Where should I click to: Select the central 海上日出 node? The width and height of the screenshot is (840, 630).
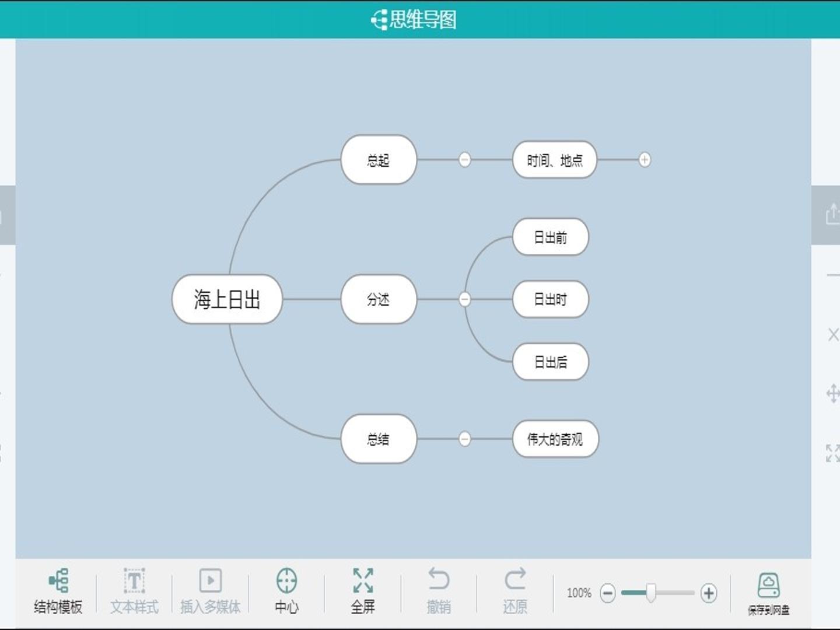pyautogui.click(x=227, y=299)
